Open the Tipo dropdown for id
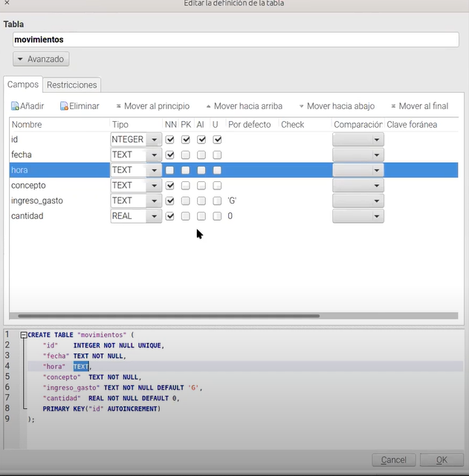The height and width of the screenshot is (476, 469). coord(154,140)
